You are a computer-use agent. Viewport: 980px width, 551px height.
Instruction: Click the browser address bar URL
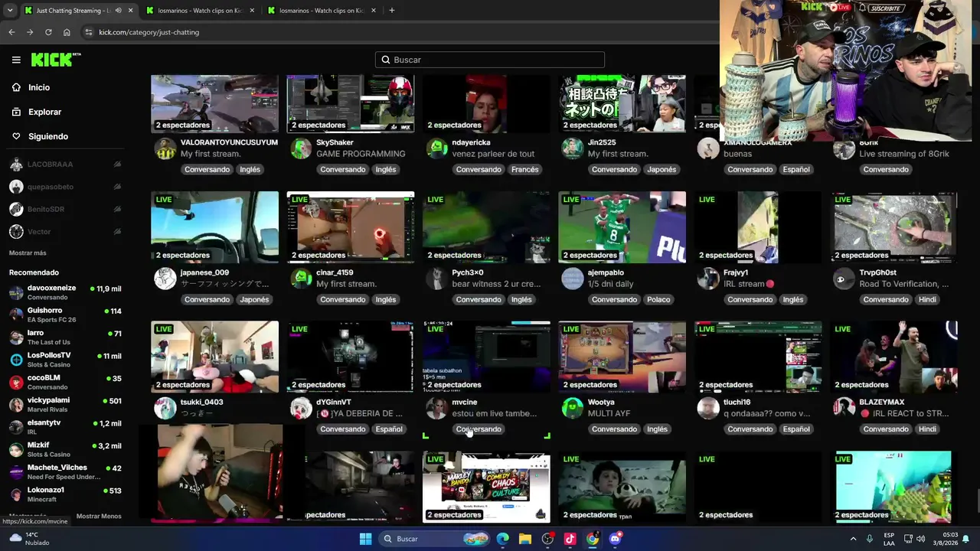pos(149,32)
